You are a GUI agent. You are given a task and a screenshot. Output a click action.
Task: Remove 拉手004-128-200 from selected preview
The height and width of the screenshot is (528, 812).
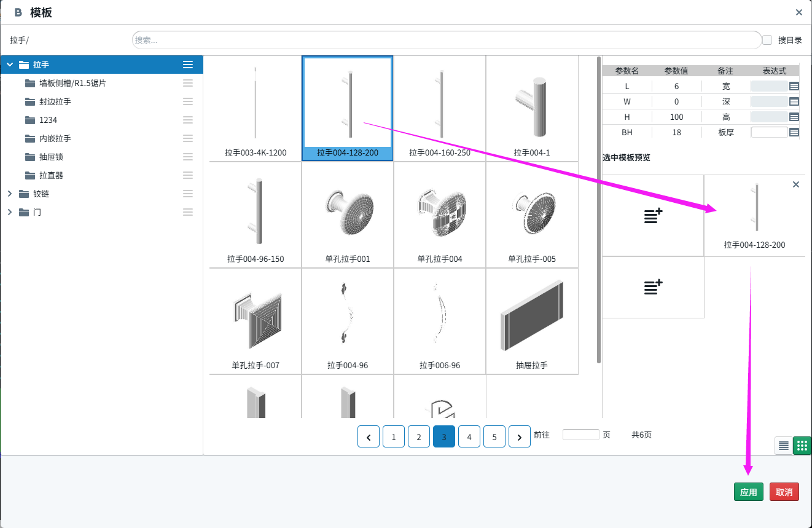click(x=796, y=184)
